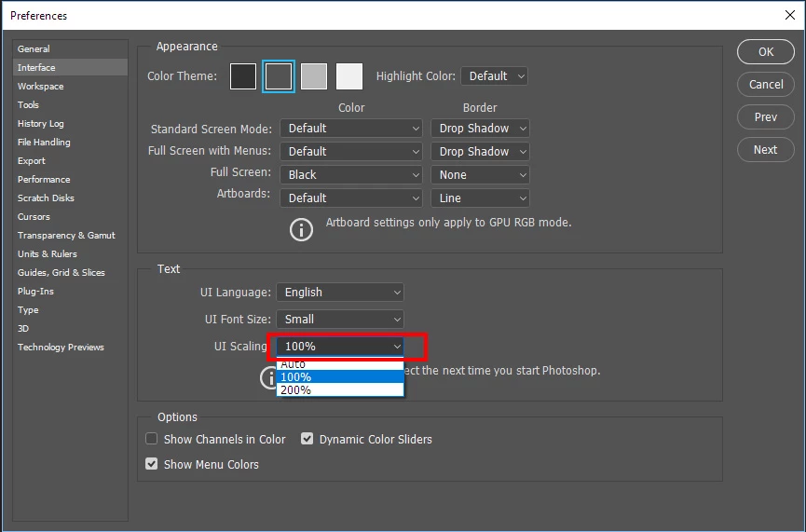Select the medium gray color theme swatch
This screenshot has width=806, height=532.
click(x=314, y=76)
